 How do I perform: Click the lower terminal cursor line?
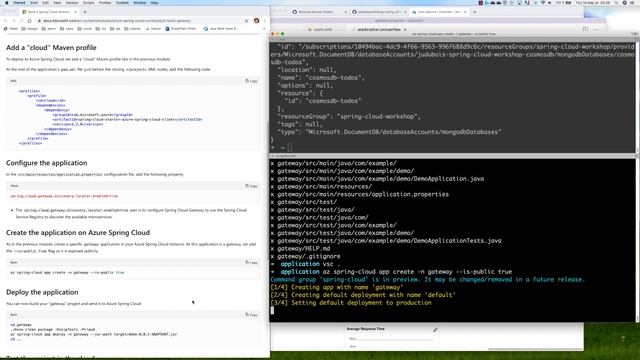(273, 310)
